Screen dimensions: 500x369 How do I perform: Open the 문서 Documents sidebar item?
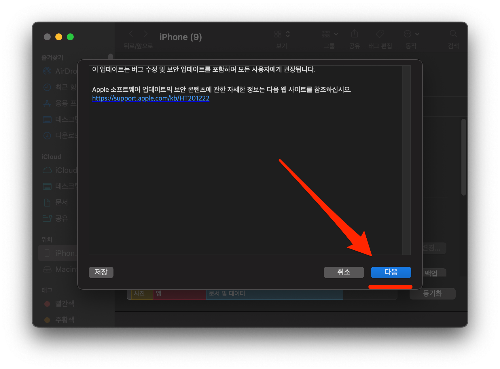(x=56, y=202)
